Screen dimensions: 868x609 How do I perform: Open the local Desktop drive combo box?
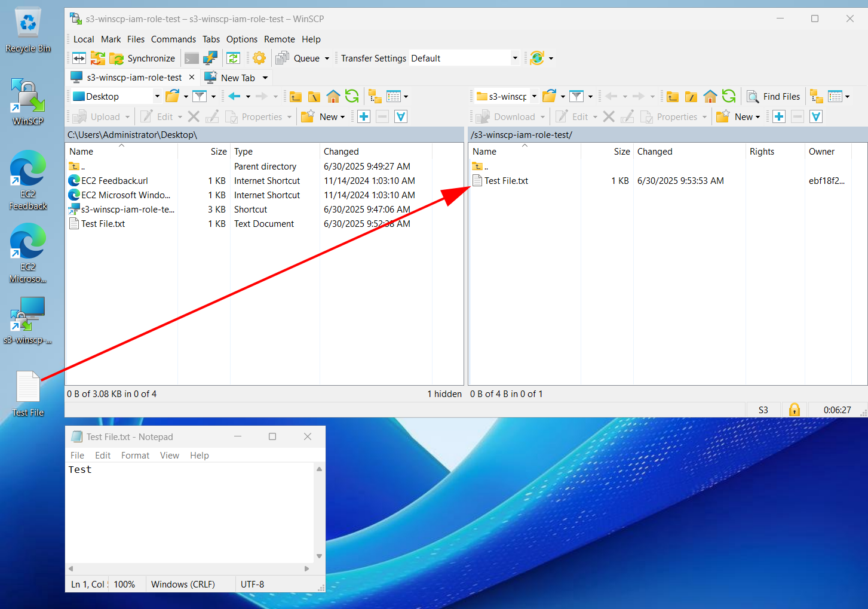pyautogui.click(x=116, y=96)
